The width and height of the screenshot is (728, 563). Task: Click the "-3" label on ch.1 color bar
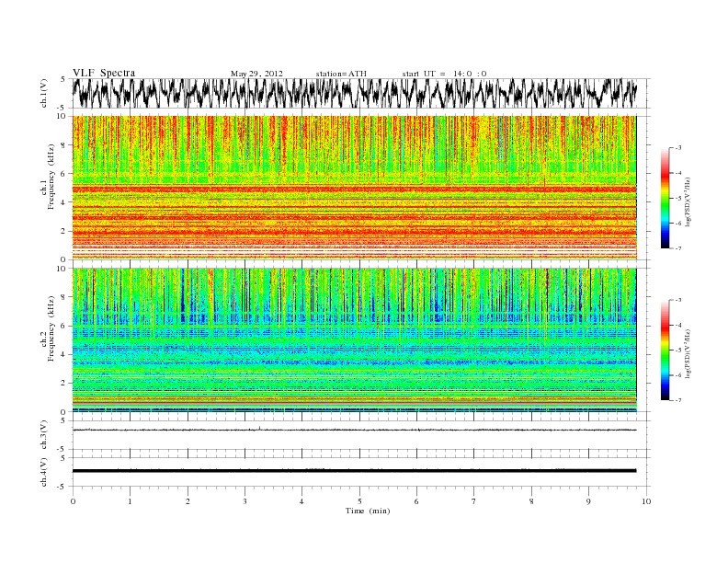coord(678,148)
